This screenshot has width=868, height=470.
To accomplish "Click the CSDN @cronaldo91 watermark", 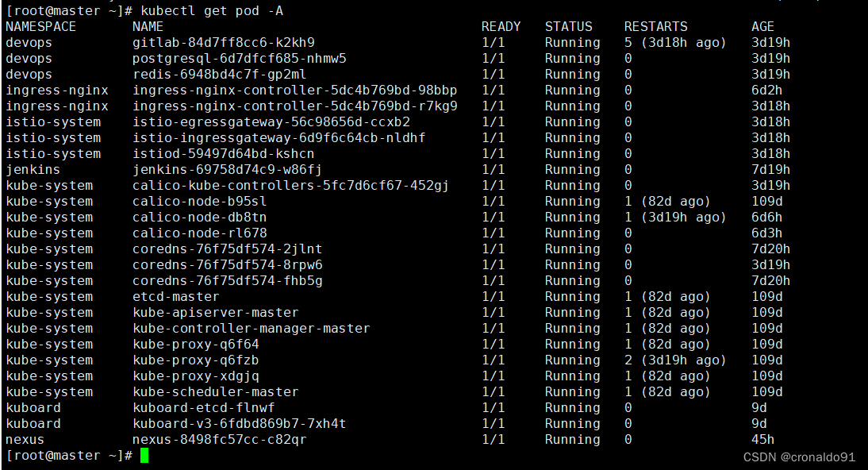I will pos(799,457).
